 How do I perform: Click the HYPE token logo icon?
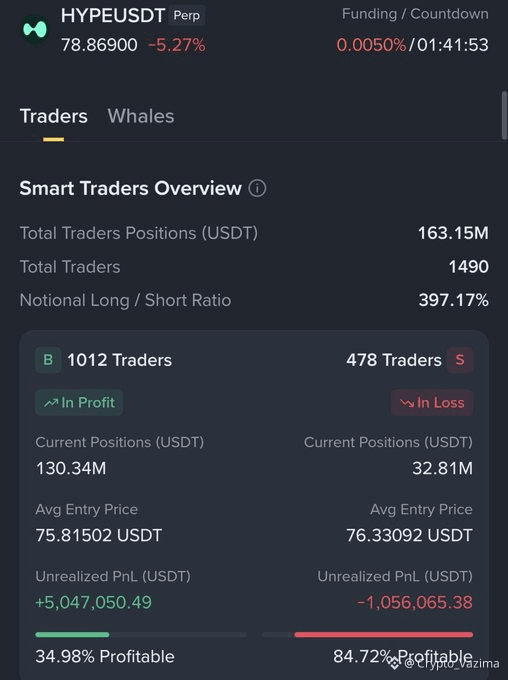(35, 29)
